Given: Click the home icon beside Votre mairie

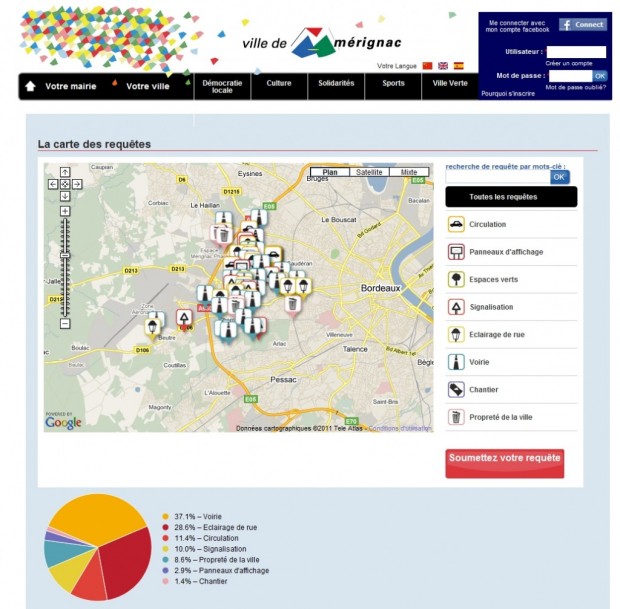Looking at the screenshot, I should pyautogui.click(x=30, y=86).
